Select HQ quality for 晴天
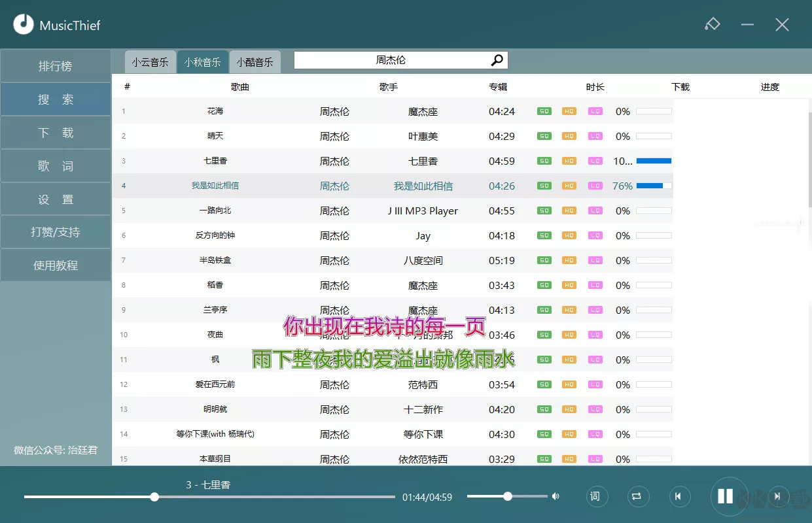 click(569, 136)
